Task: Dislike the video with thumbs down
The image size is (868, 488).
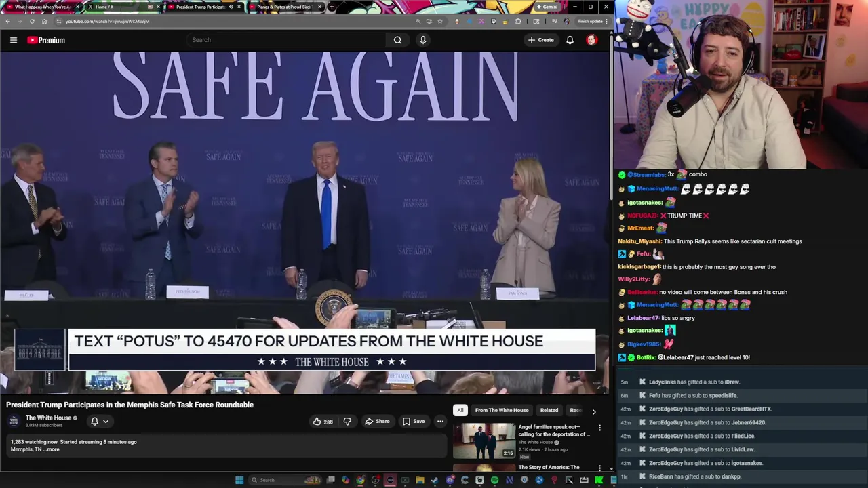Action: pyautogui.click(x=347, y=422)
